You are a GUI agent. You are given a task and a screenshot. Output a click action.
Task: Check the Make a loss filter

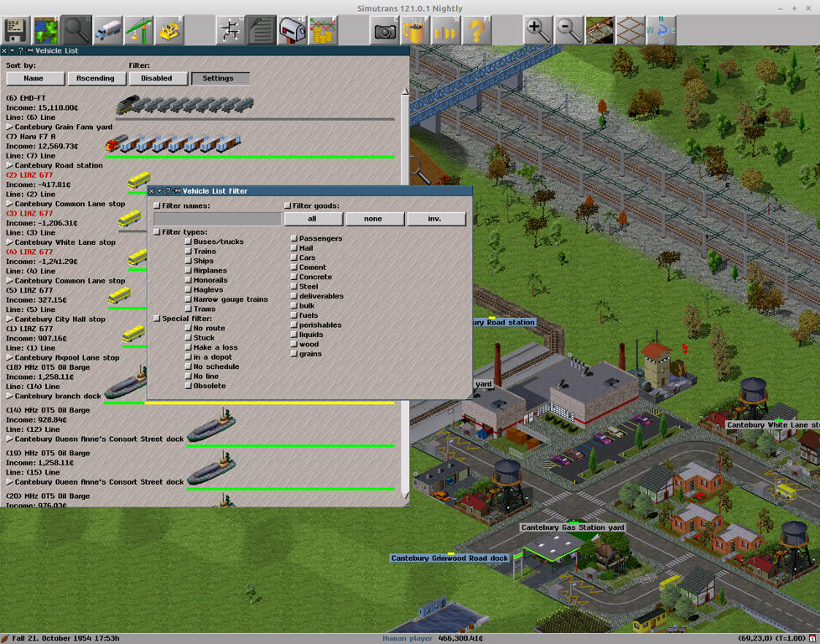pos(189,347)
